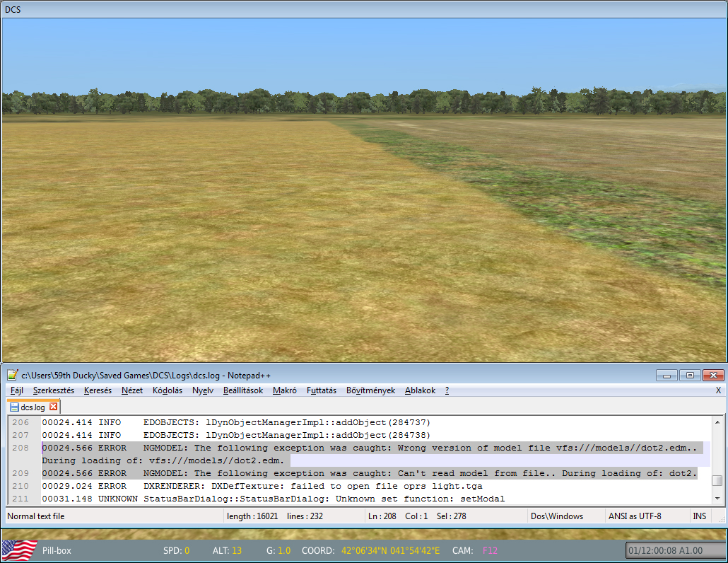
Task: Click the addObject(284738) log line
Action: [x=236, y=435]
